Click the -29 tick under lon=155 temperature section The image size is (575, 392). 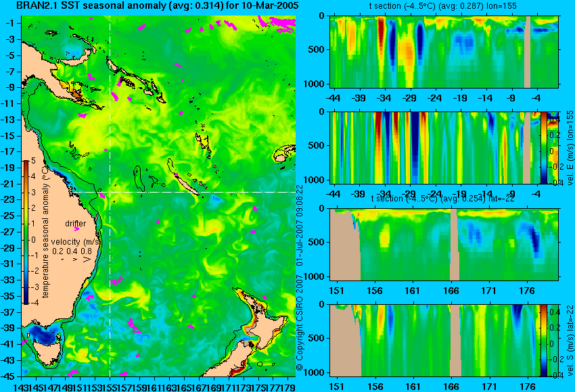[x=409, y=97]
